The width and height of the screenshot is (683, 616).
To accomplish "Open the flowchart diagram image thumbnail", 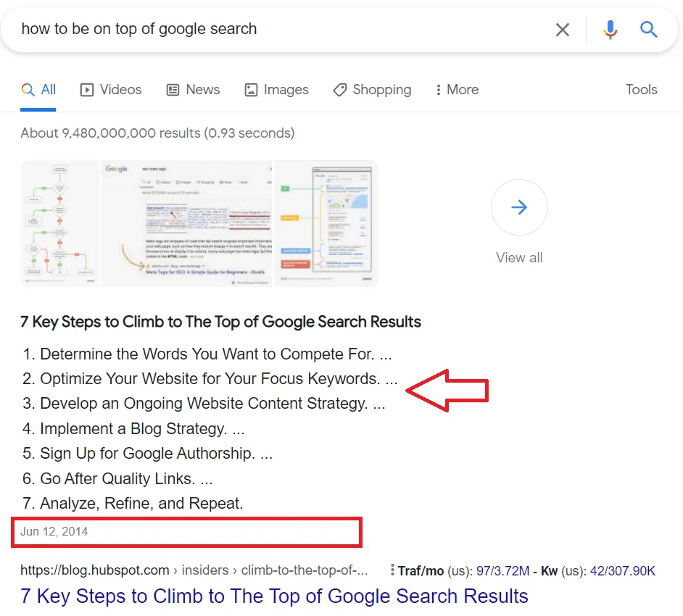I will (x=60, y=223).
